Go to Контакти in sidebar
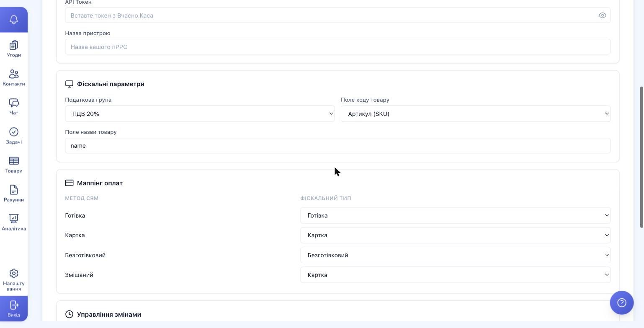The image size is (644, 328). pos(14,78)
